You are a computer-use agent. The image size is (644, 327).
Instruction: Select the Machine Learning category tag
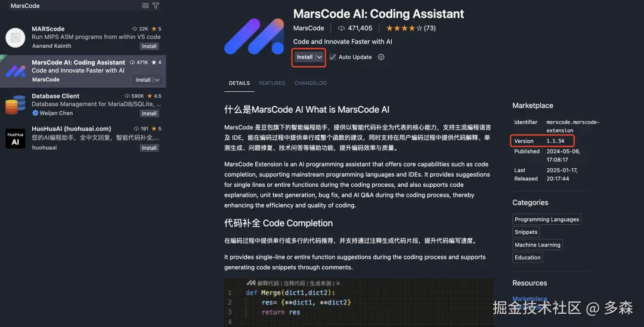[x=537, y=245]
